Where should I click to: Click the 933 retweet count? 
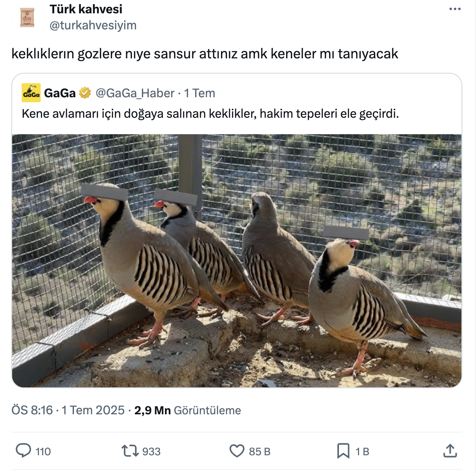(x=151, y=451)
